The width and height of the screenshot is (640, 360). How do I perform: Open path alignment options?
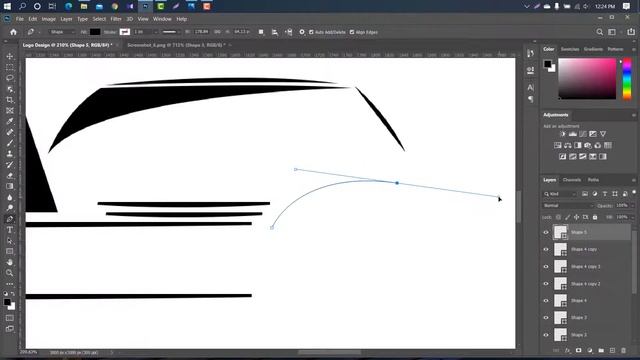[x=275, y=32]
